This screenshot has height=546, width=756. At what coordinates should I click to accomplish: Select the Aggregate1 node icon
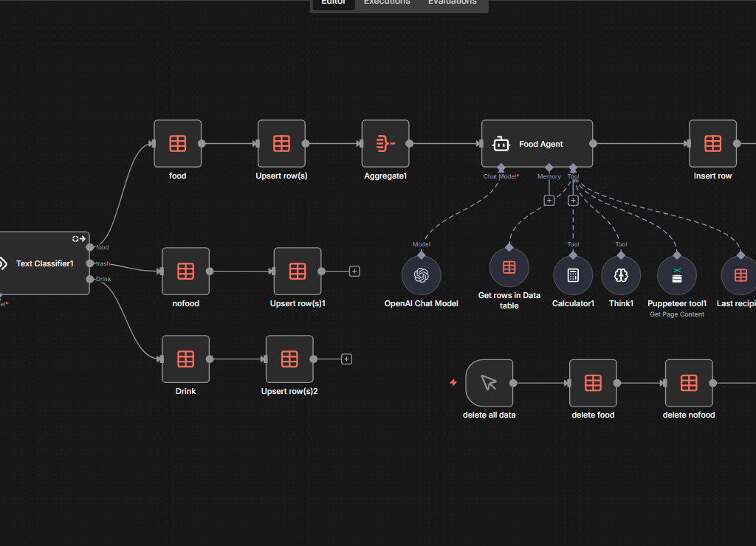(x=385, y=144)
